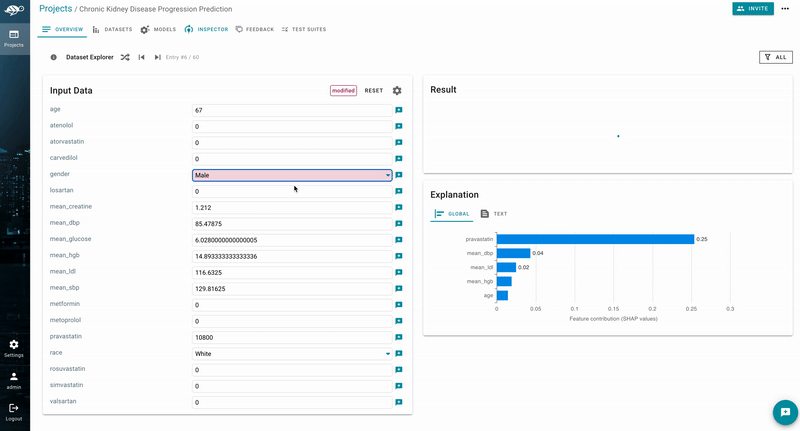The image size is (800, 431).
Task: Click the mean_creatine input field
Action: click(x=292, y=207)
